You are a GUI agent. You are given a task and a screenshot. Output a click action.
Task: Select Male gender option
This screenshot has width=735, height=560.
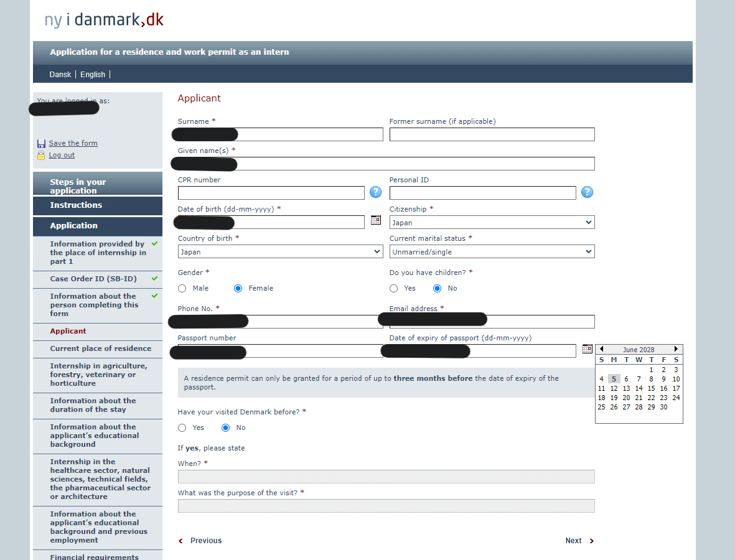(x=182, y=289)
